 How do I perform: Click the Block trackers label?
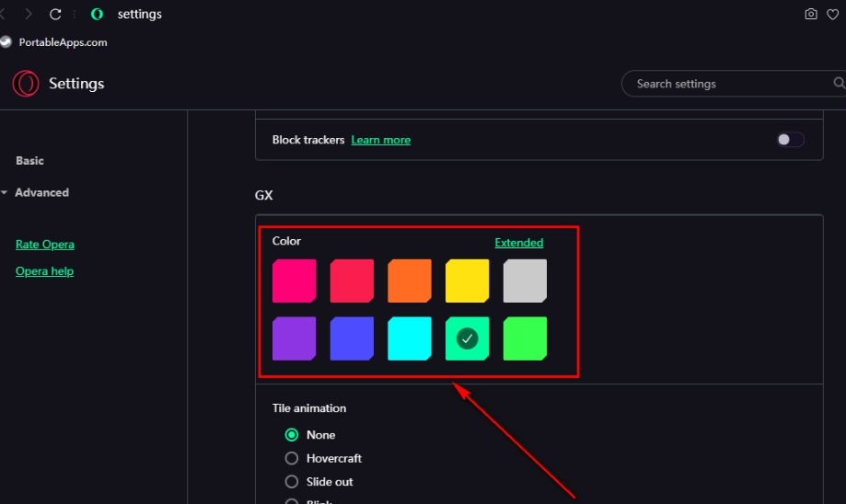click(x=308, y=140)
